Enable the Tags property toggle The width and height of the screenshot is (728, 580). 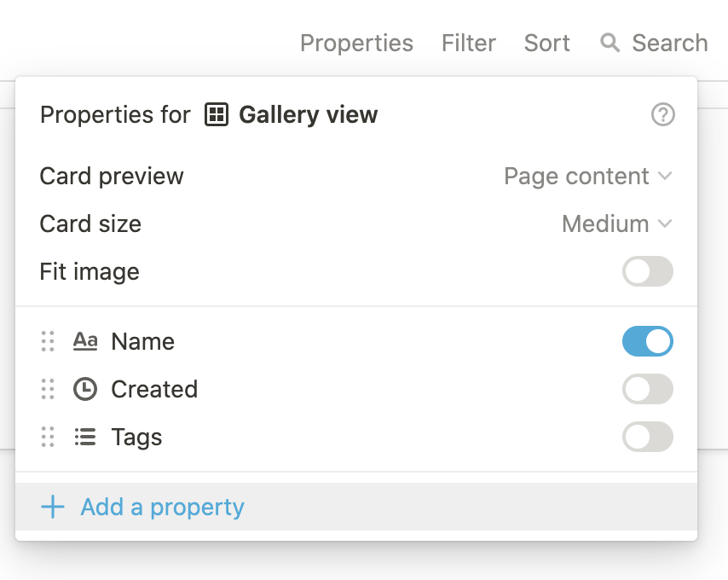tap(647, 437)
